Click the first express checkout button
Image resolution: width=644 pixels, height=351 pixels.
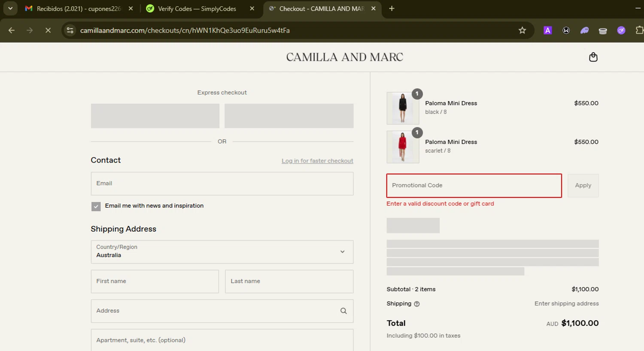coord(155,116)
